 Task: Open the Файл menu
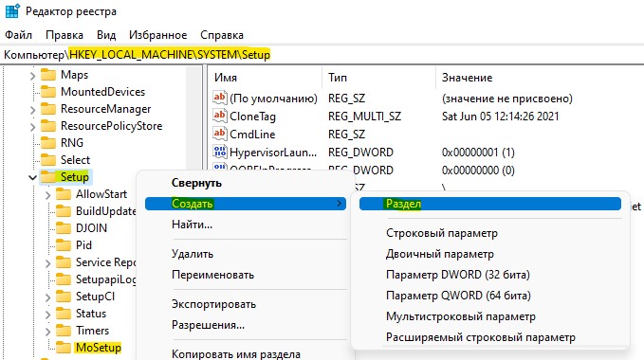(x=18, y=35)
